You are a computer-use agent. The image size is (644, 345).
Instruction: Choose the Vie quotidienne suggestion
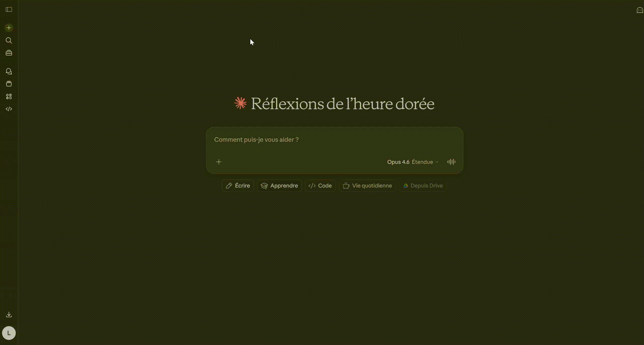point(367,185)
